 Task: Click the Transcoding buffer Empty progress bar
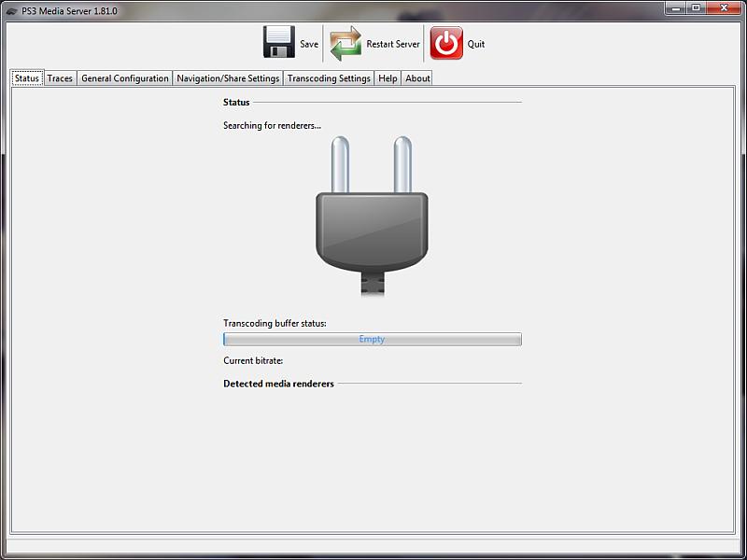(373, 339)
